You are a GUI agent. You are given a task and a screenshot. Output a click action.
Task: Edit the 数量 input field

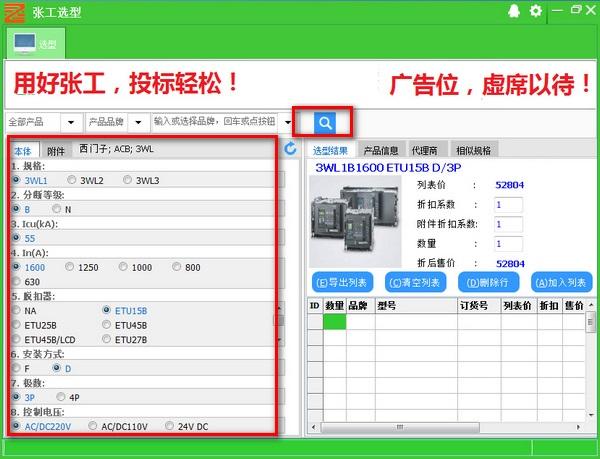509,244
